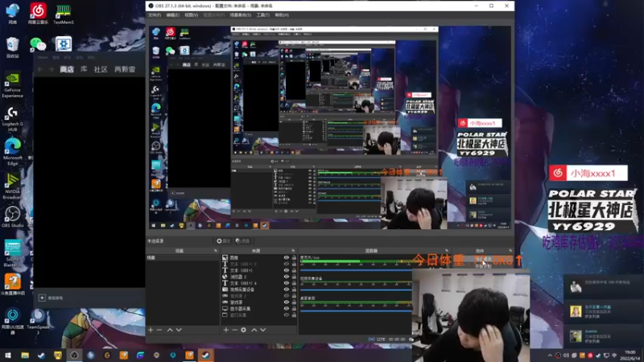This screenshot has height=362, width=644.
Task: Hide the 视频采集设备 source
Action: tap(287, 290)
